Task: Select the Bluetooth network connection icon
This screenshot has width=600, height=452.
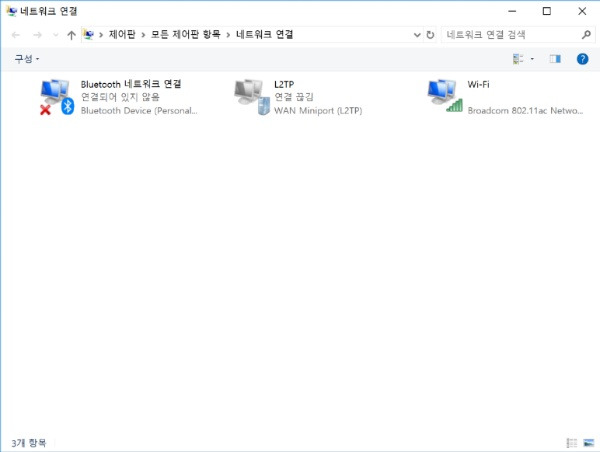Action: click(x=57, y=97)
